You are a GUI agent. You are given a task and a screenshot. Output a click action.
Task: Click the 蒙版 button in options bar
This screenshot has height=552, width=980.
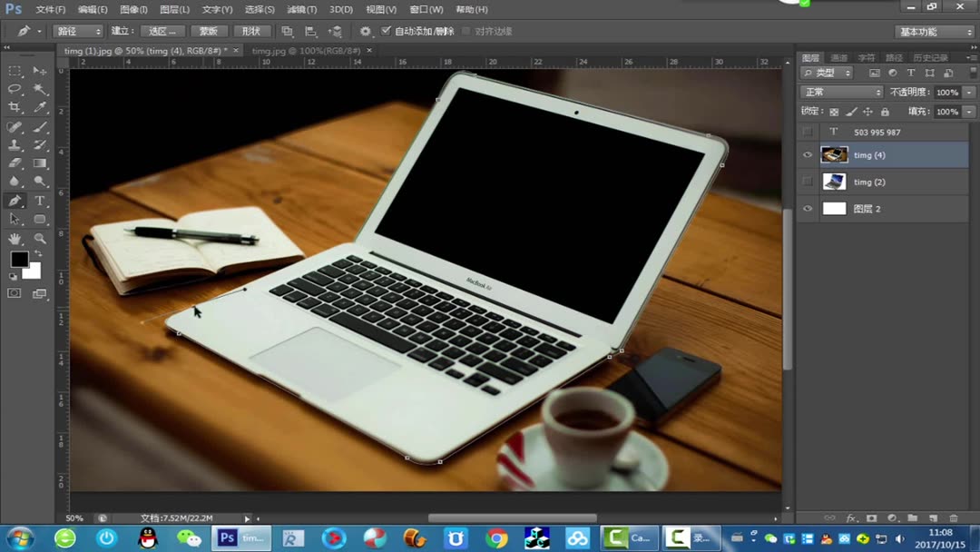click(x=209, y=30)
